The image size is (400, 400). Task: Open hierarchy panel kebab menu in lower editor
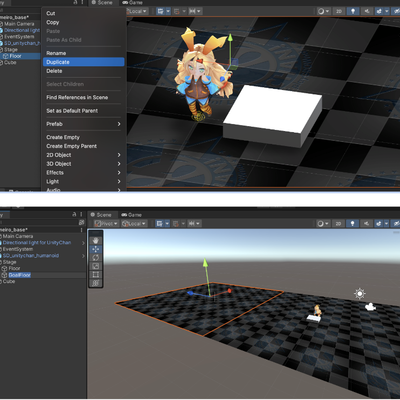(81, 215)
